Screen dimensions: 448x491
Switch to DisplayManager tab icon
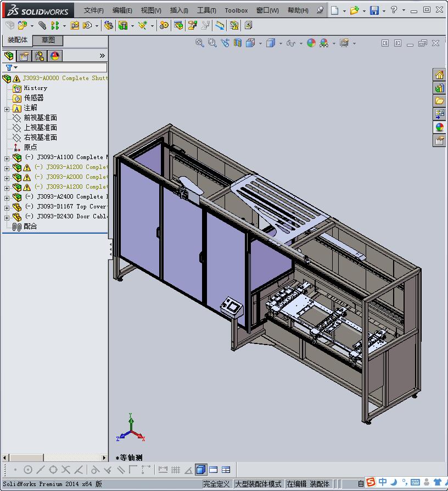55,56
